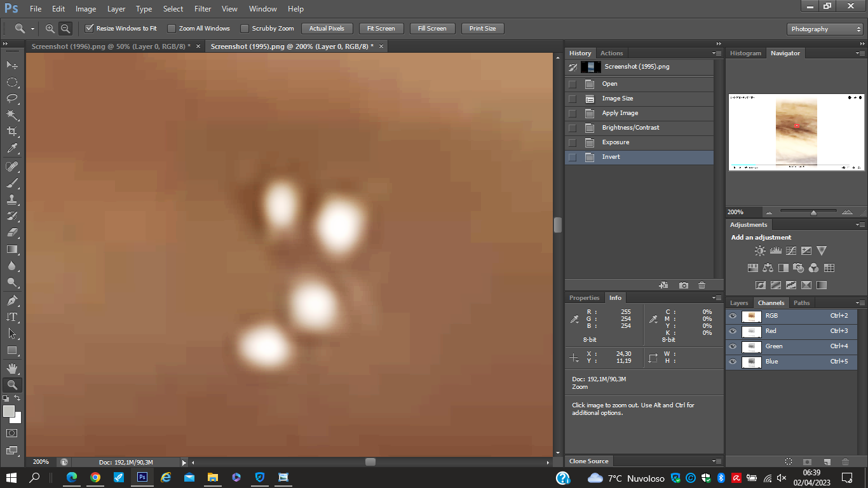This screenshot has height=488, width=868.
Task: Open the History panel options menu
Action: [717, 53]
